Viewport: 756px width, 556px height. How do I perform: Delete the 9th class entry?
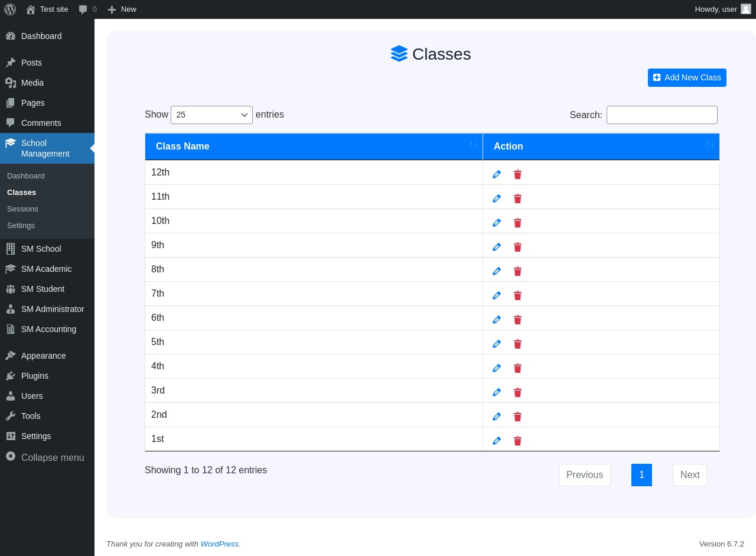pos(517,247)
